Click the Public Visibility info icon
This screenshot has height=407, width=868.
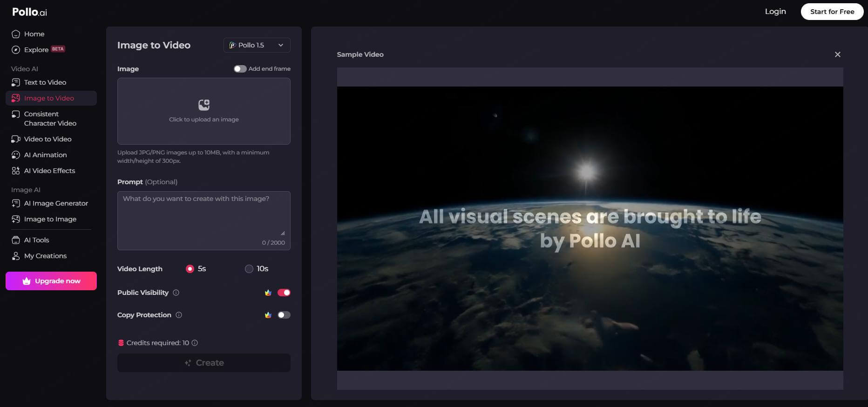coord(176,293)
